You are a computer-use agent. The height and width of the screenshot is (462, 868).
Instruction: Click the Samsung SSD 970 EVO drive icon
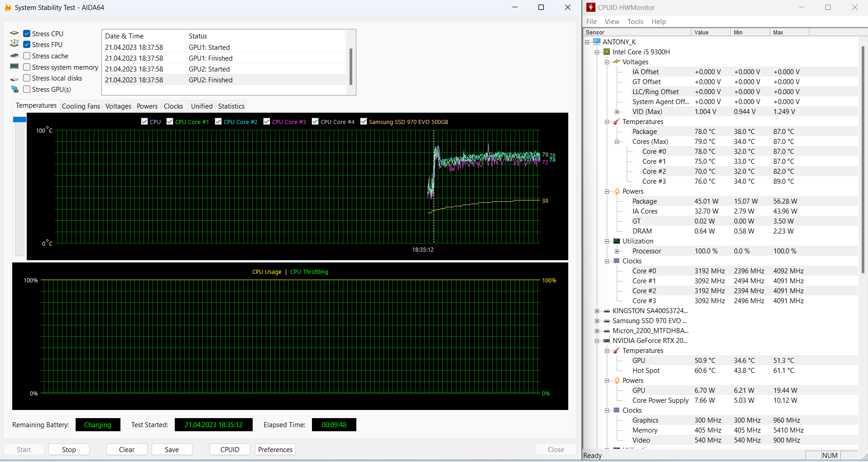coord(607,321)
